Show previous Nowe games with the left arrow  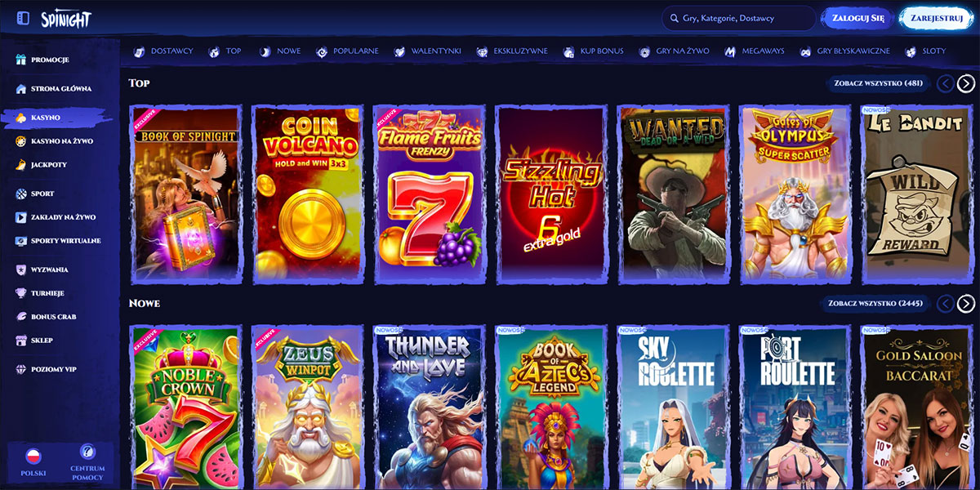pyautogui.click(x=945, y=303)
